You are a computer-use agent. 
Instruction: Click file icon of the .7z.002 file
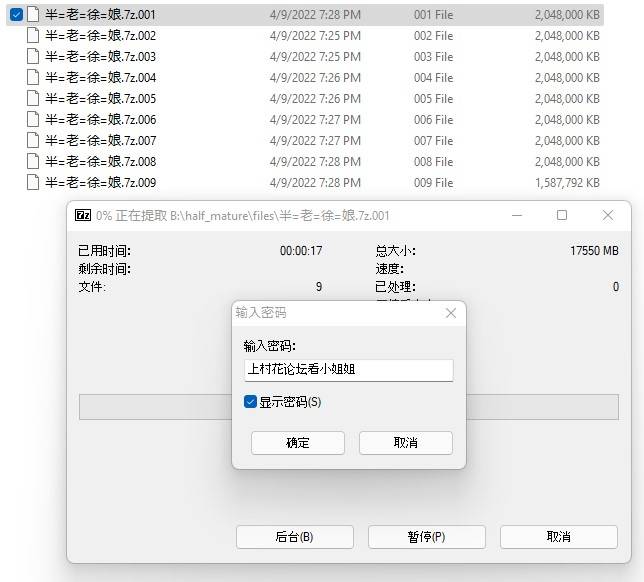[x=33, y=36]
